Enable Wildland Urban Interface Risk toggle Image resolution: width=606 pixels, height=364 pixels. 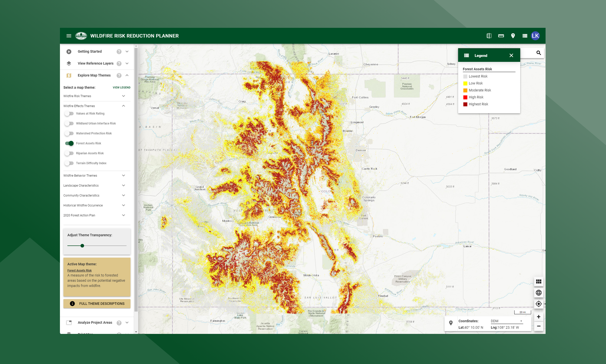point(69,123)
